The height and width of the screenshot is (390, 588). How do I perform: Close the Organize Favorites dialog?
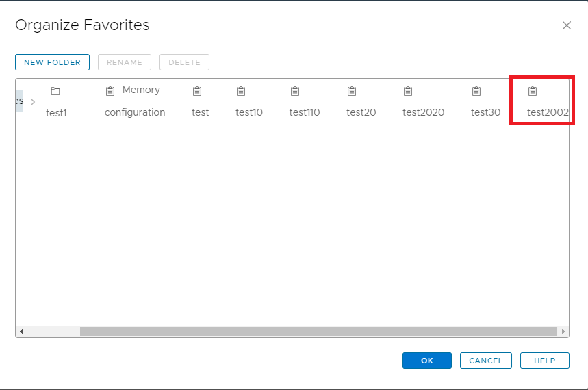[567, 25]
